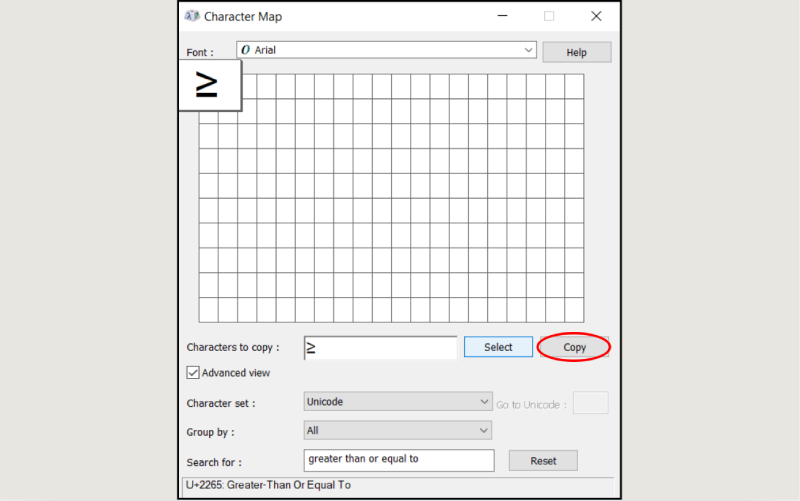Click the italic O font icon beside Arial
The width and height of the screenshot is (800, 501).
point(246,49)
